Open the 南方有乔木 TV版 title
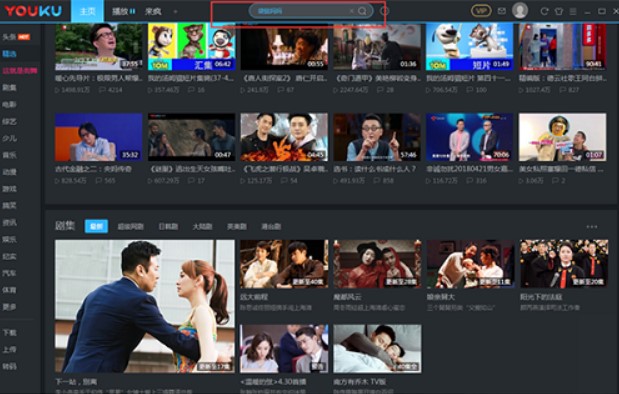 [x=360, y=382]
